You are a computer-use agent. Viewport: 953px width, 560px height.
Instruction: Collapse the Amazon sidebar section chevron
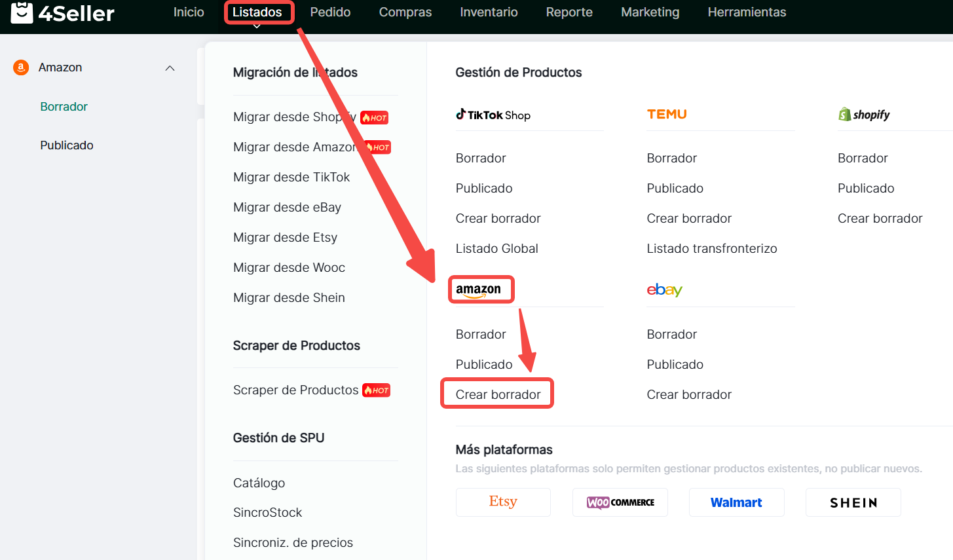170,68
